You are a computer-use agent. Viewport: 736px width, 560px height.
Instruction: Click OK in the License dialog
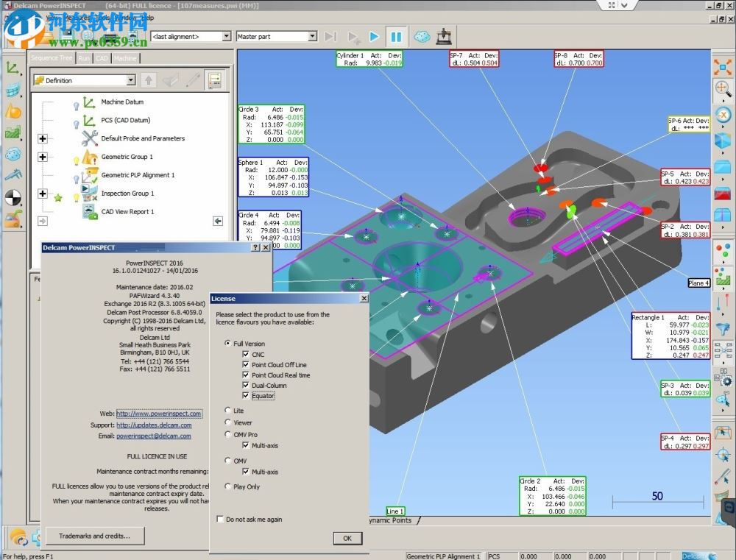(x=347, y=538)
